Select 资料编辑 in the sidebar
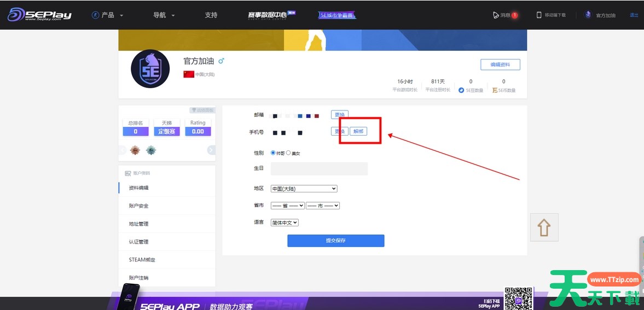 (138, 188)
